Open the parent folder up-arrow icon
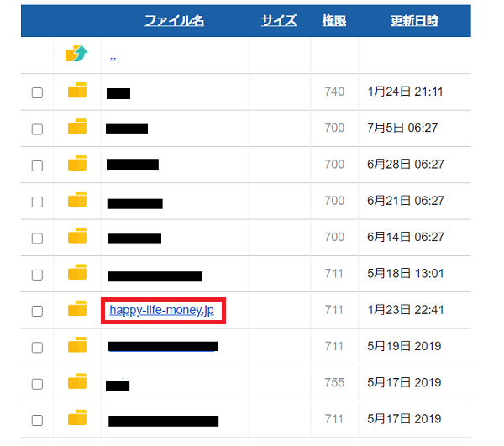504x446 pixels. click(76, 54)
